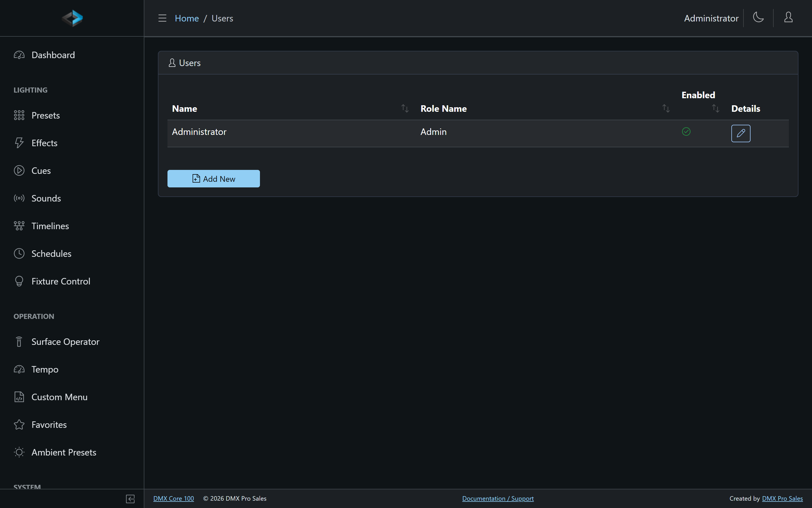Click the Sounds broadcast icon
812x508 pixels.
(x=19, y=198)
